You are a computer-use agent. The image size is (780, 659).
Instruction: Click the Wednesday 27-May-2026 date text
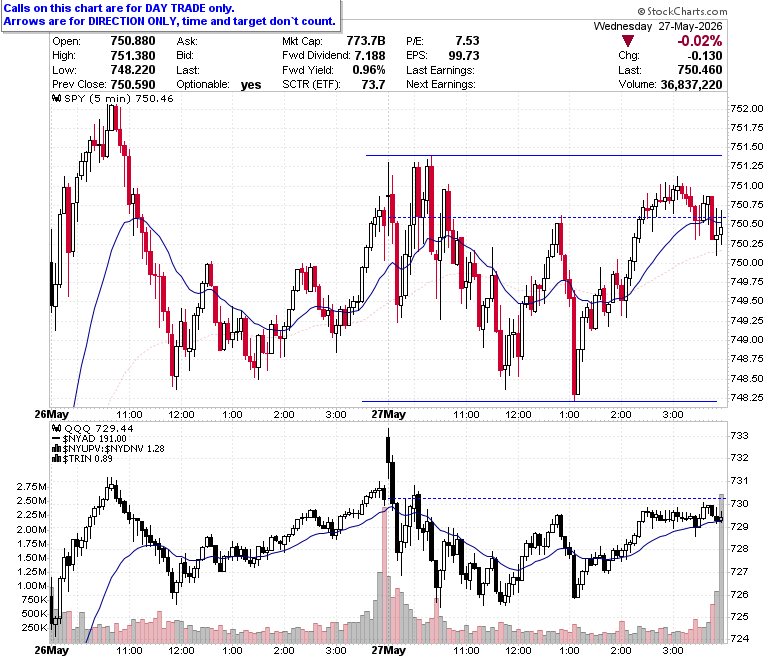658,26
